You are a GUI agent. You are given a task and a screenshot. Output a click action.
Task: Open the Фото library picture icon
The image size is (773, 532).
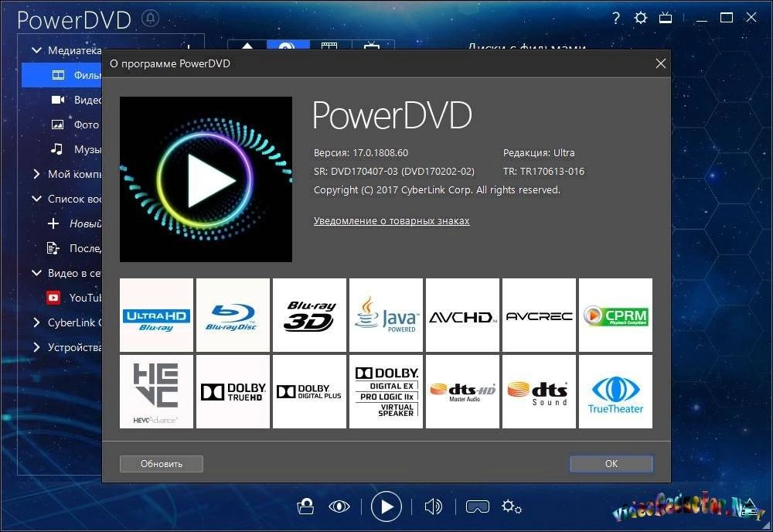[58, 124]
